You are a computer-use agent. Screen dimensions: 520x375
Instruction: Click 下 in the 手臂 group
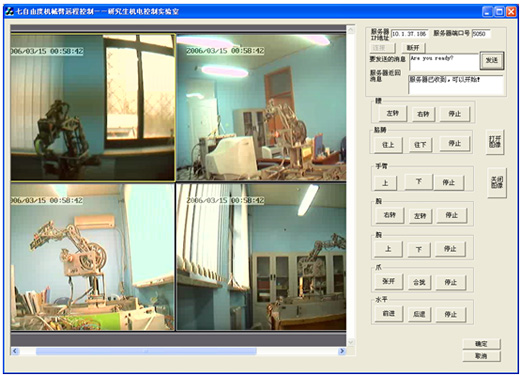[419, 182]
